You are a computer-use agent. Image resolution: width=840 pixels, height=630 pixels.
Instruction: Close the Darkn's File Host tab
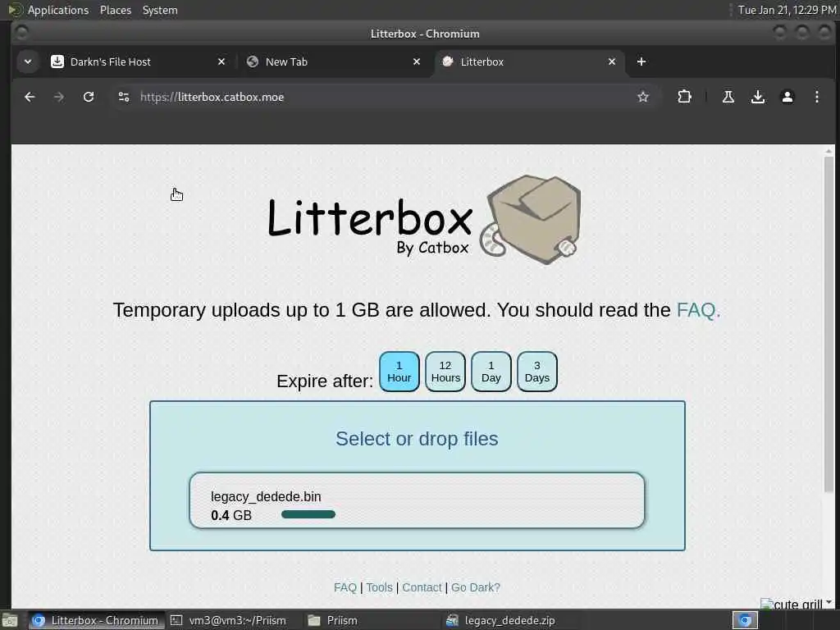221,62
